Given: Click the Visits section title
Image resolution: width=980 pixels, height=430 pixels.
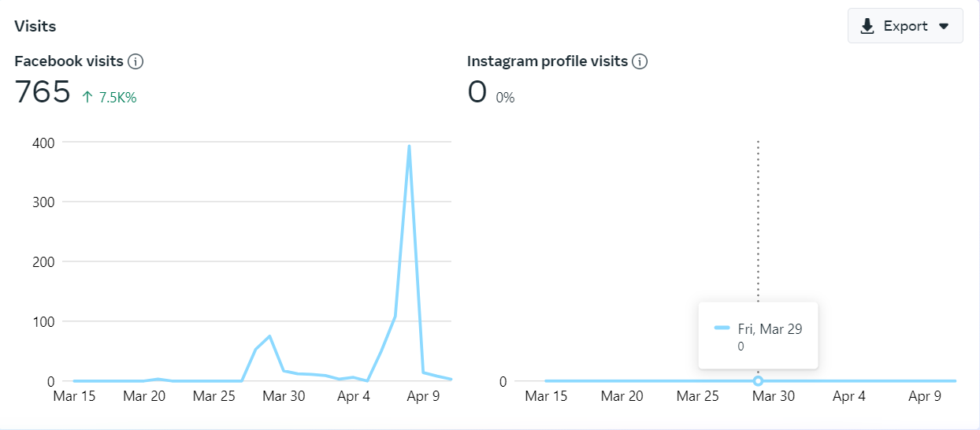Looking at the screenshot, I should (x=35, y=26).
